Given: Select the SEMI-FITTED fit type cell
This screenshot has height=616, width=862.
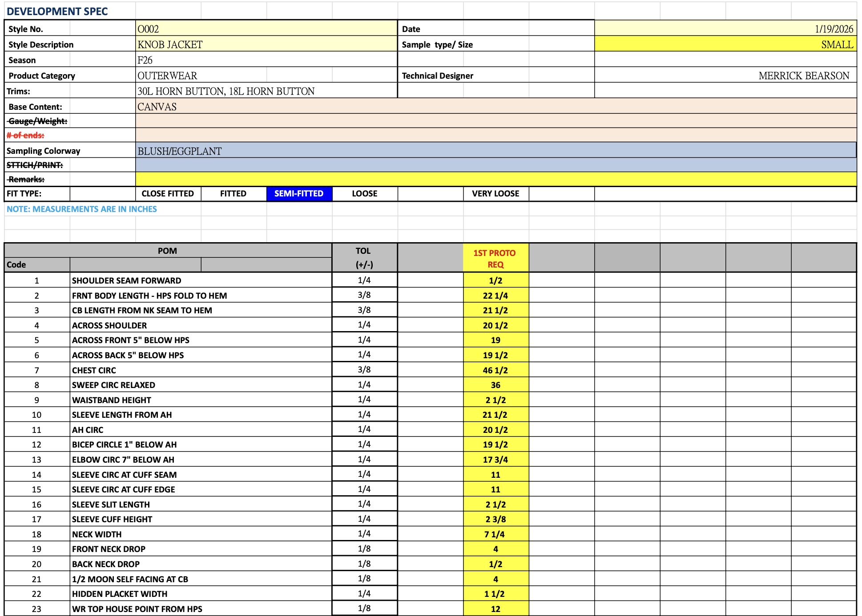Looking at the screenshot, I should click(299, 194).
